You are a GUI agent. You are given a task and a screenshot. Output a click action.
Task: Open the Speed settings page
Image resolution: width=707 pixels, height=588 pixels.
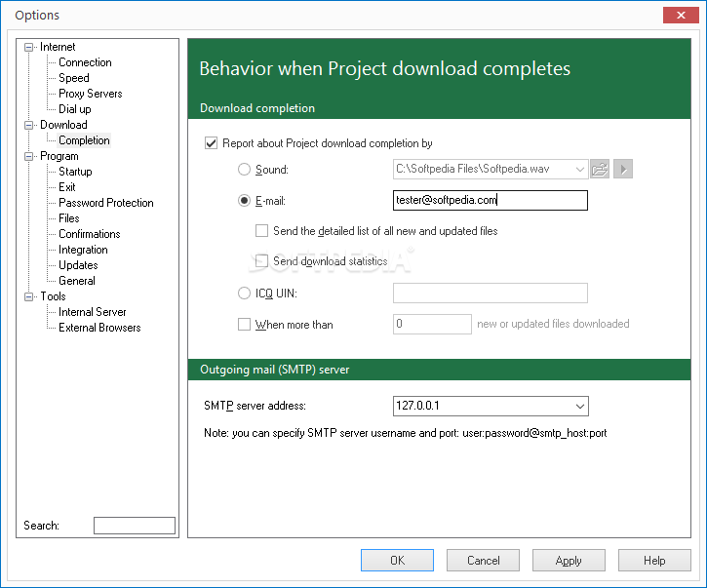74,78
